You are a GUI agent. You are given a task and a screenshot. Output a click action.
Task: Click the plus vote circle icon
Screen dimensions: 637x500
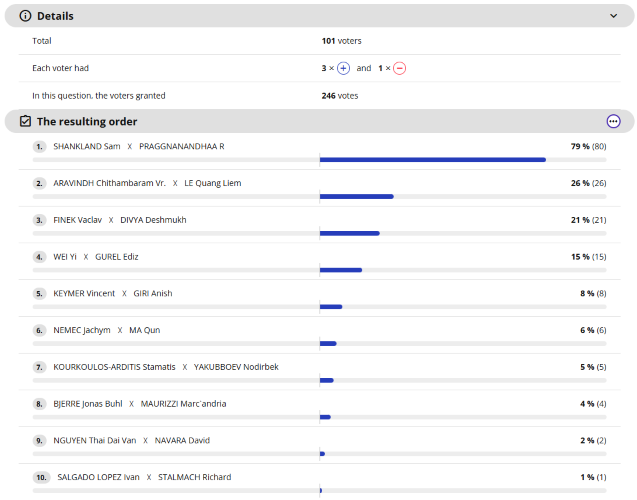pyautogui.click(x=343, y=68)
